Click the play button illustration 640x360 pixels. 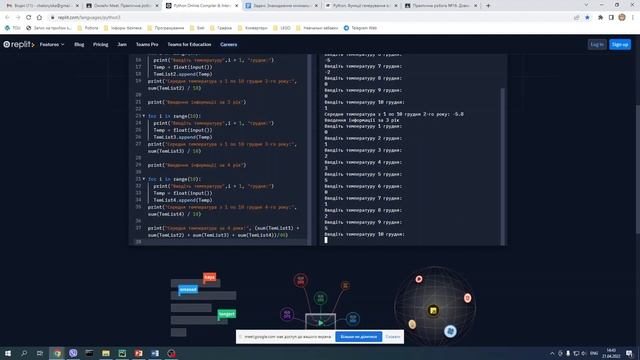320,322
